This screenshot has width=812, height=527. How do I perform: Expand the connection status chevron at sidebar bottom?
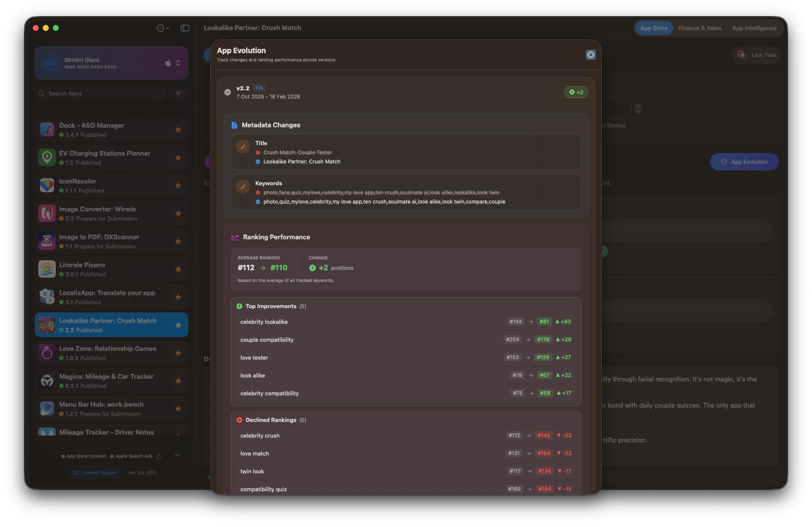tap(177, 456)
